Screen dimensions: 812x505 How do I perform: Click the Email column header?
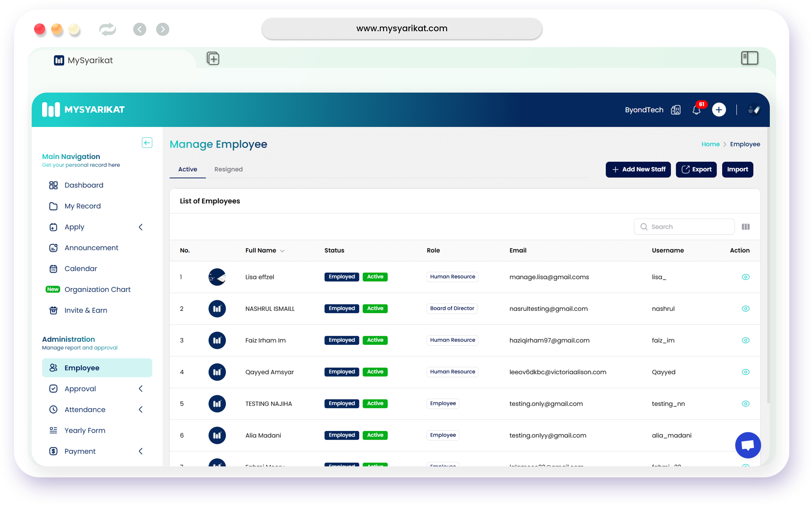[x=518, y=251]
